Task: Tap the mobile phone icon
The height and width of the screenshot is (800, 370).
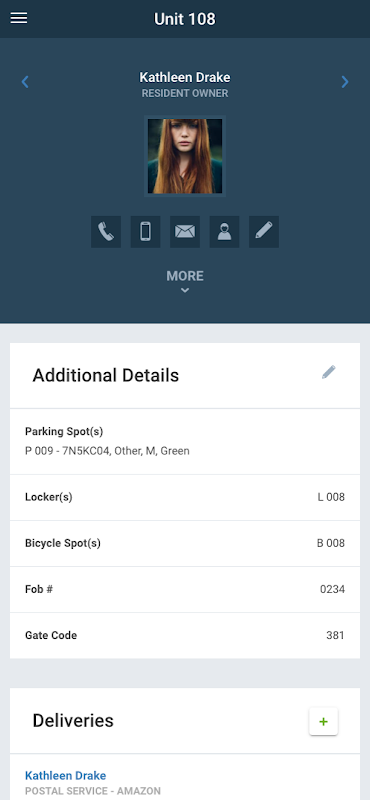Action: coord(145,232)
